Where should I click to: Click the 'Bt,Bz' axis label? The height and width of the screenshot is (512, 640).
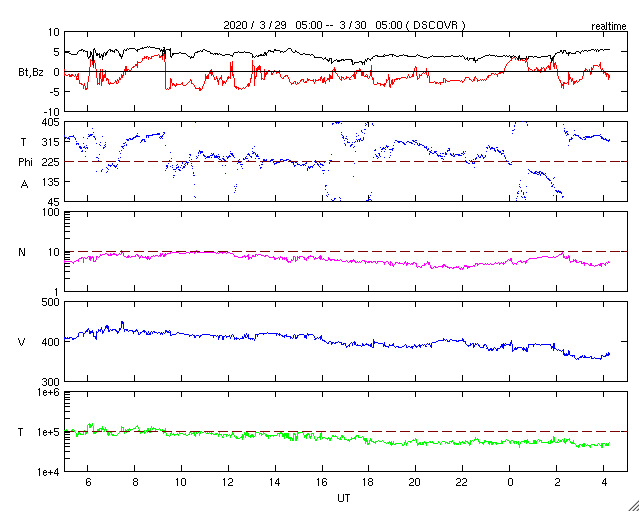(x=31, y=73)
